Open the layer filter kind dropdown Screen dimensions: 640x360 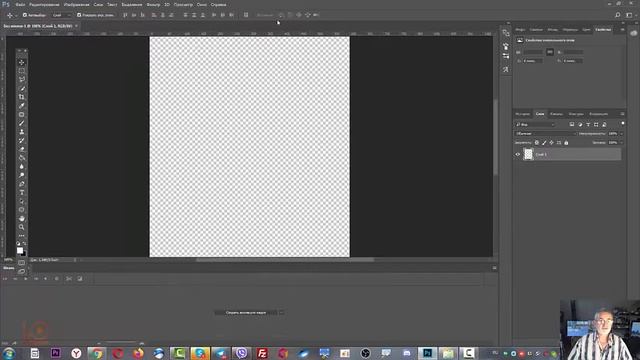pos(535,124)
